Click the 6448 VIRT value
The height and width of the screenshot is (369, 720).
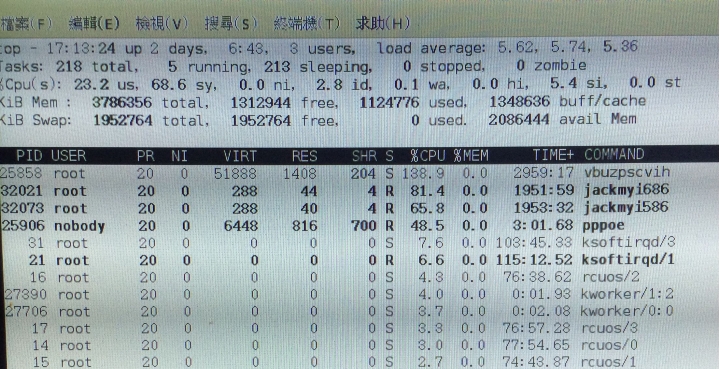[x=240, y=226]
